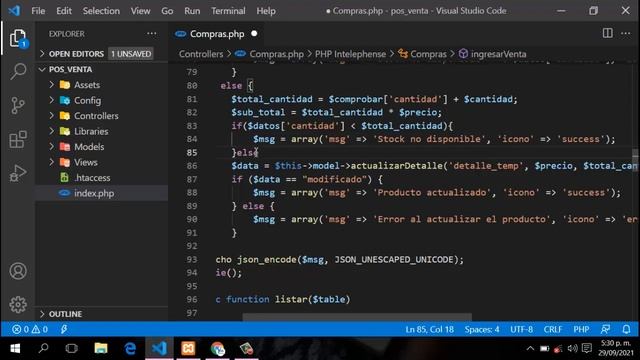Open the Run menu
Viewport: 640px width, 360px height.
192,11
